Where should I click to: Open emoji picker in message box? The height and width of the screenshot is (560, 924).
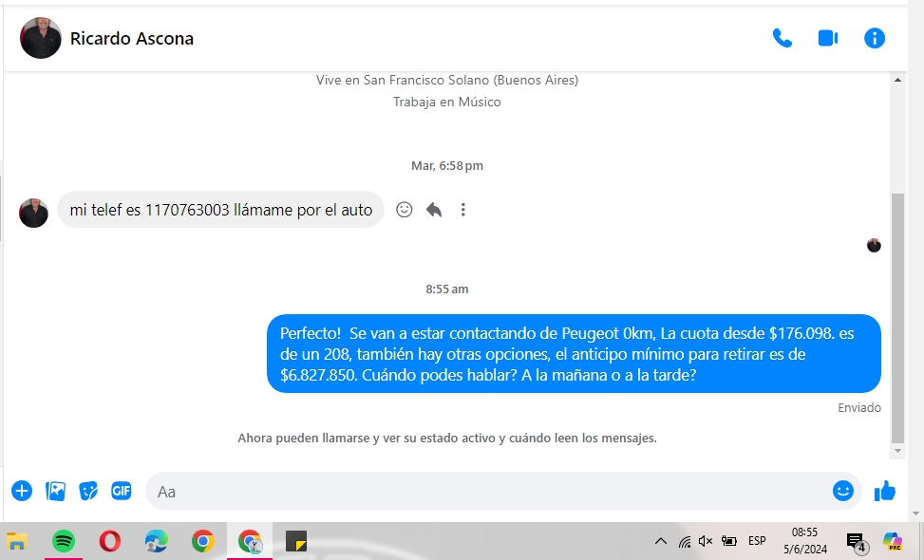pyautogui.click(x=843, y=491)
